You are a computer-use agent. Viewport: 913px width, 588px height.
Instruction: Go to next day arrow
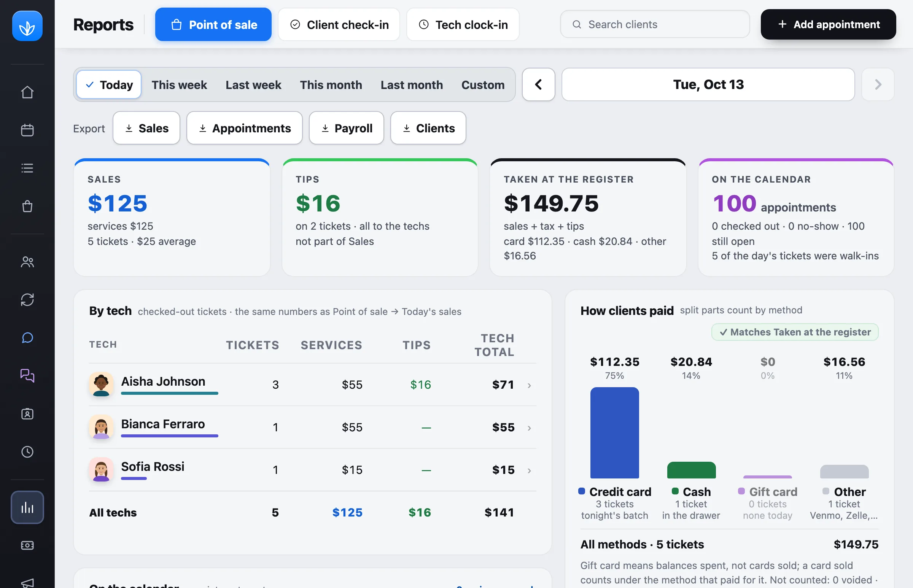(878, 84)
